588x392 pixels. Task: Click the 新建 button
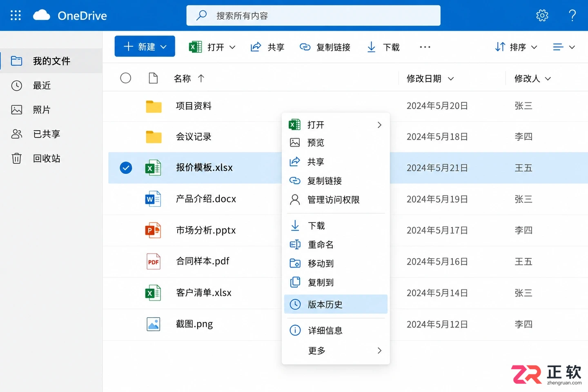(x=145, y=47)
